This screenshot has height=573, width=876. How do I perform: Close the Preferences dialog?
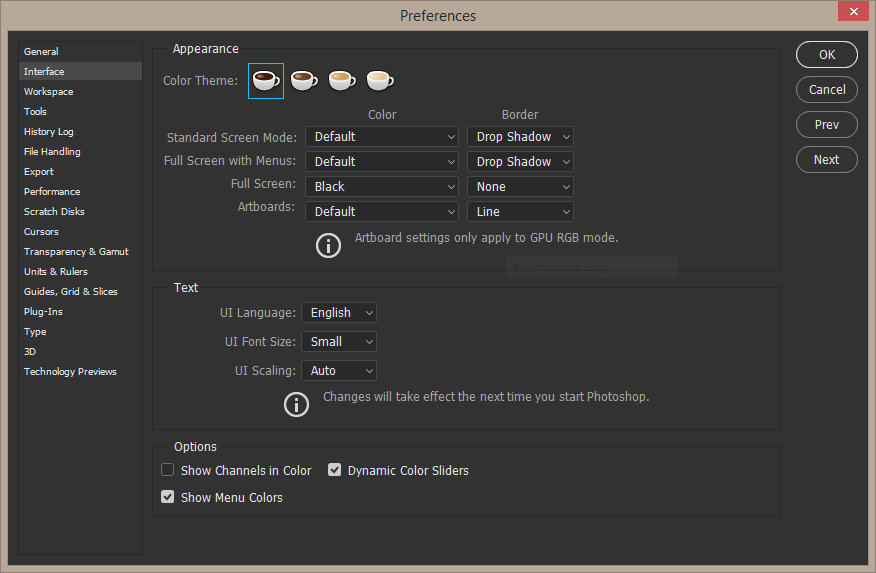click(854, 11)
